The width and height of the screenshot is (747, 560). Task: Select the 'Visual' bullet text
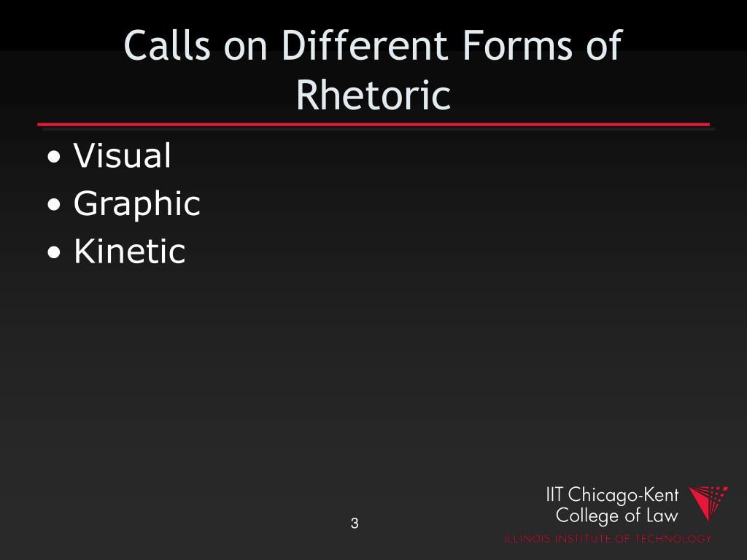point(122,156)
